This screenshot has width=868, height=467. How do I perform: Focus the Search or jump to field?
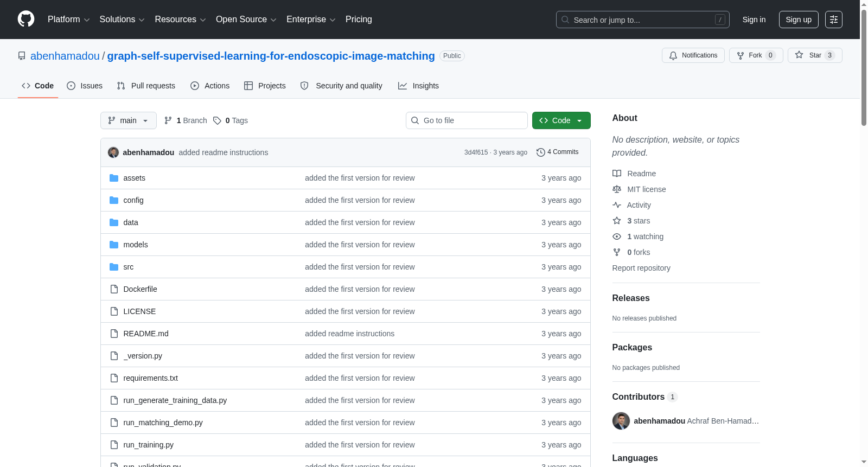point(642,20)
